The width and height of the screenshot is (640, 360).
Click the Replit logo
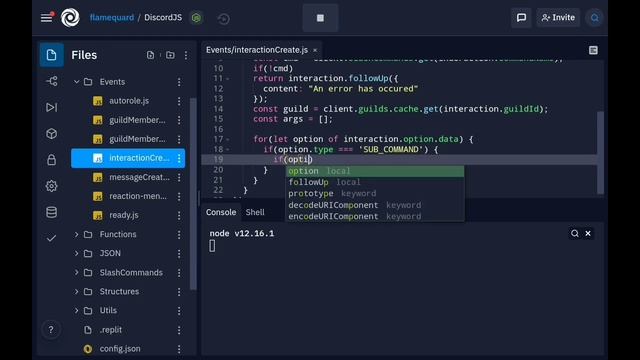(x=70, y=18)
